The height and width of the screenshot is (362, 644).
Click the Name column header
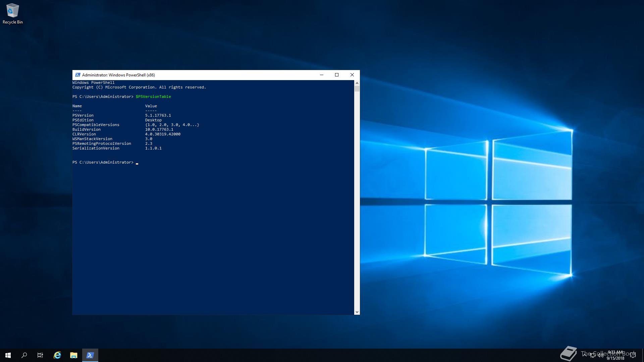pyautogui.click(x=77, y=106)
